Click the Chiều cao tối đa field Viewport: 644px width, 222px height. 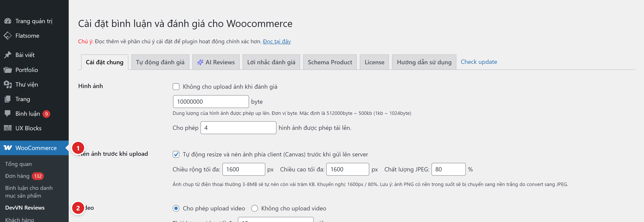tap(348, 169)
